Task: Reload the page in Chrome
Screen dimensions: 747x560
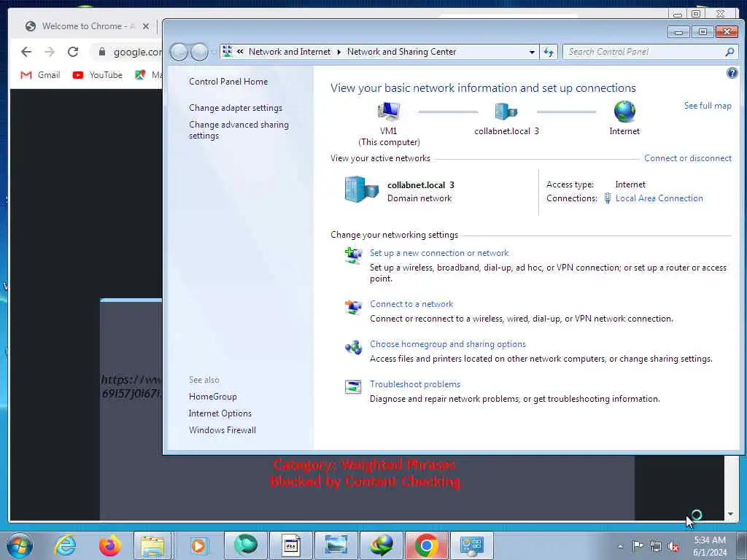Action: pyautogui.click(x=73, y=52)
